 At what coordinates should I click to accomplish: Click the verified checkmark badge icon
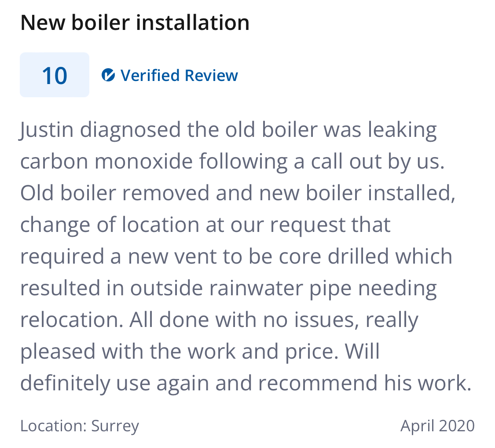pyautogui.click(x=108, y=75)
